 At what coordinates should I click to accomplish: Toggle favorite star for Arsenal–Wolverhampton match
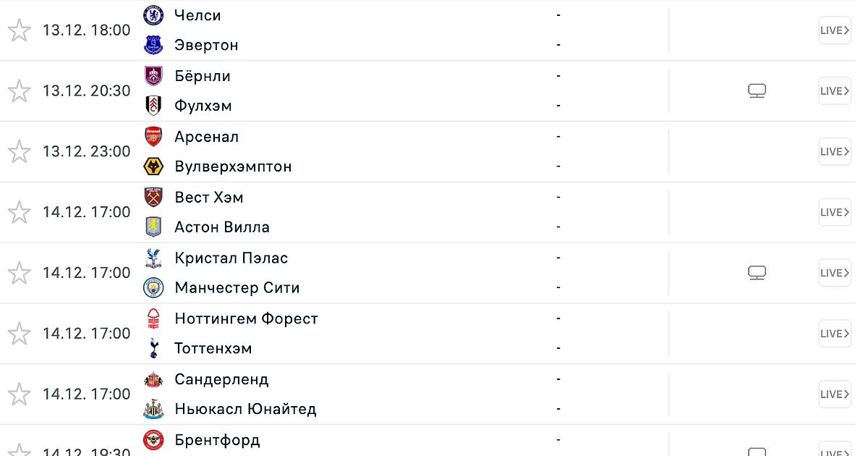19,152
